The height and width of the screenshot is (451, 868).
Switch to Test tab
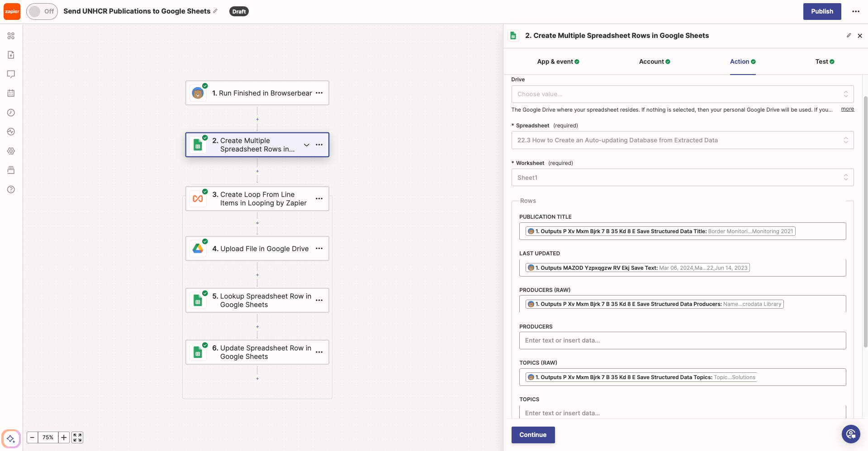[825, 61]
